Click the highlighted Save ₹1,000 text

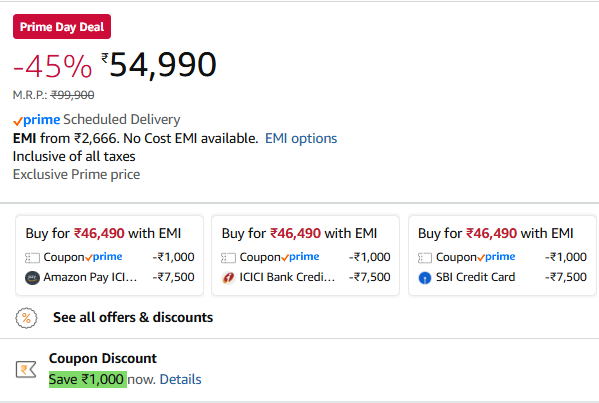pyautogui.click(x=88, y=379)
